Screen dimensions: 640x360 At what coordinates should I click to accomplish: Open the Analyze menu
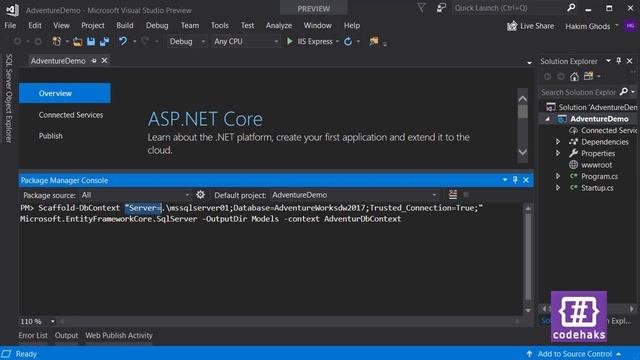click(x=279, y=25)
